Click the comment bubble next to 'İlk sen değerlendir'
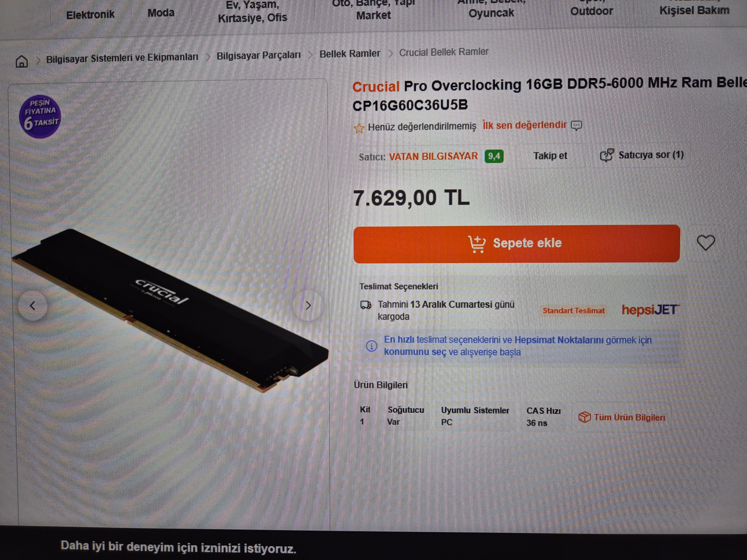 pyautogui.click(x=576, y=126)
